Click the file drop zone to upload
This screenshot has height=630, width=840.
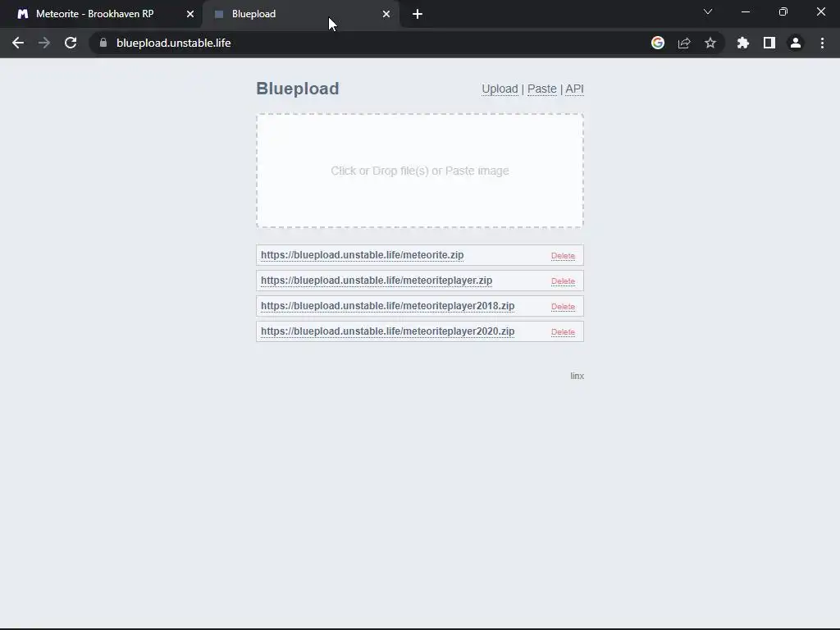[420, 171]
